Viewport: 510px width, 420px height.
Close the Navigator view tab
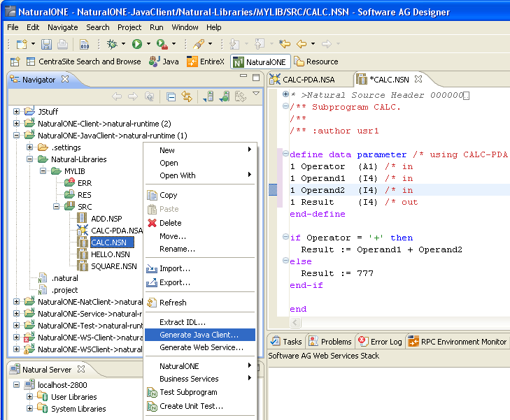[65, 79]
